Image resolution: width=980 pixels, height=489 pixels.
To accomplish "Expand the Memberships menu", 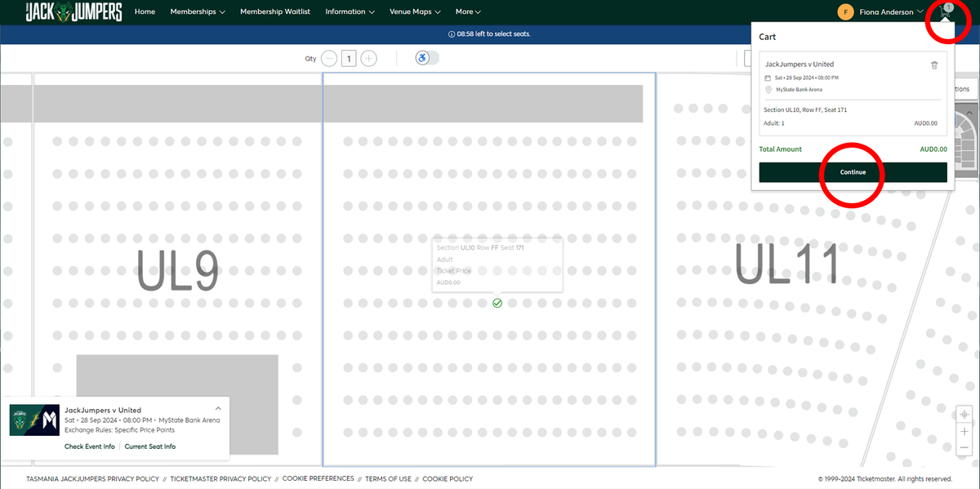I will pos(198,12).
